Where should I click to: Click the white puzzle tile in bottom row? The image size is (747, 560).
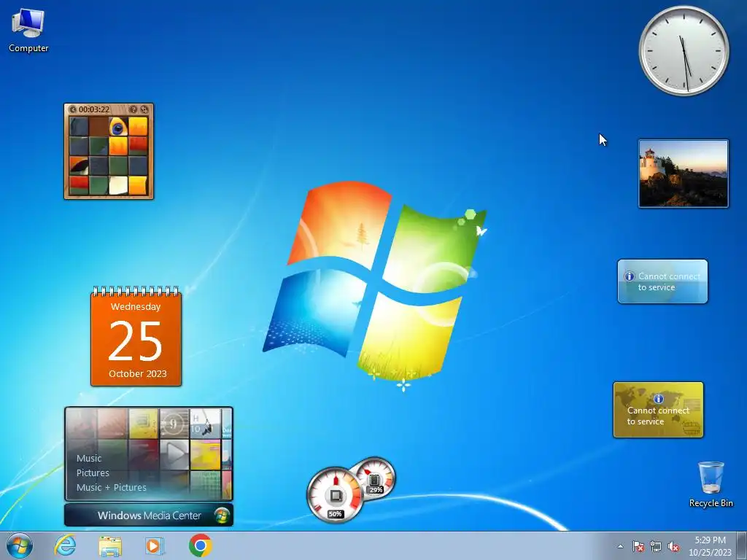[118, 185]
